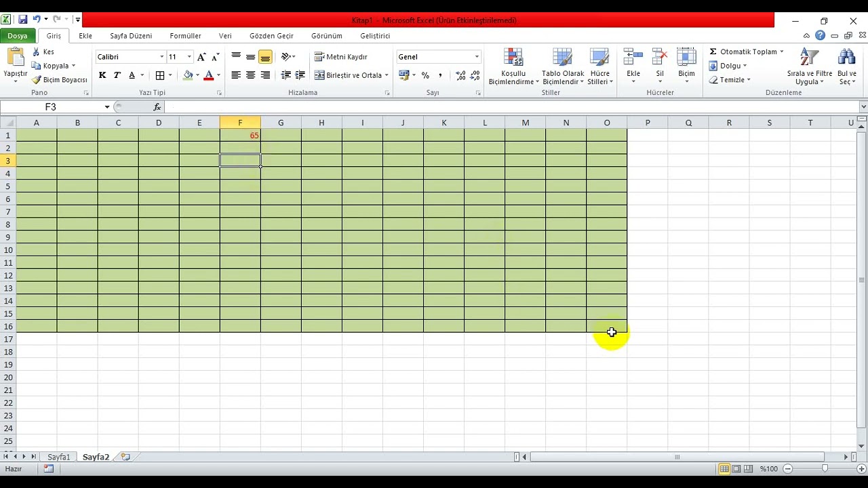Image resolution: width=868 pixels, height=488 pixels.
Task: Click column header P
Action: pos(648,123)
